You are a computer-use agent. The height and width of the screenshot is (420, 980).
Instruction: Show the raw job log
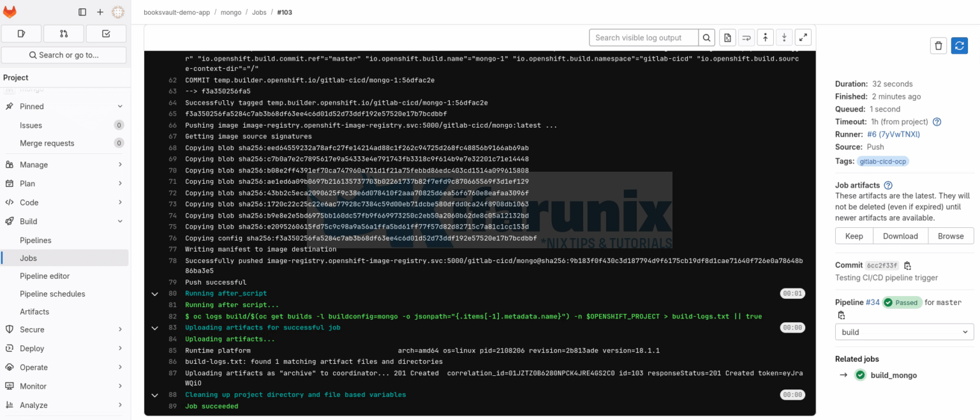click(x=727, y=38)
